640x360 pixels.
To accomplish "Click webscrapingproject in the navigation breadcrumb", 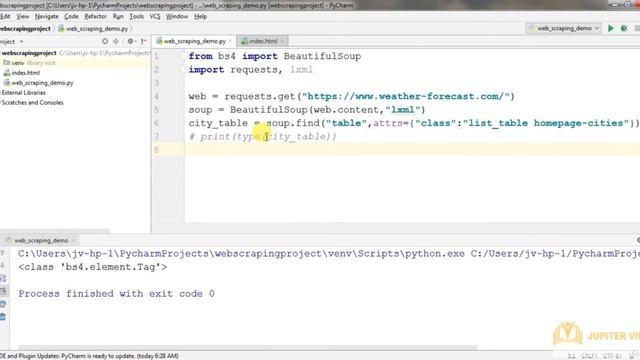I will (x=25, y=29).
